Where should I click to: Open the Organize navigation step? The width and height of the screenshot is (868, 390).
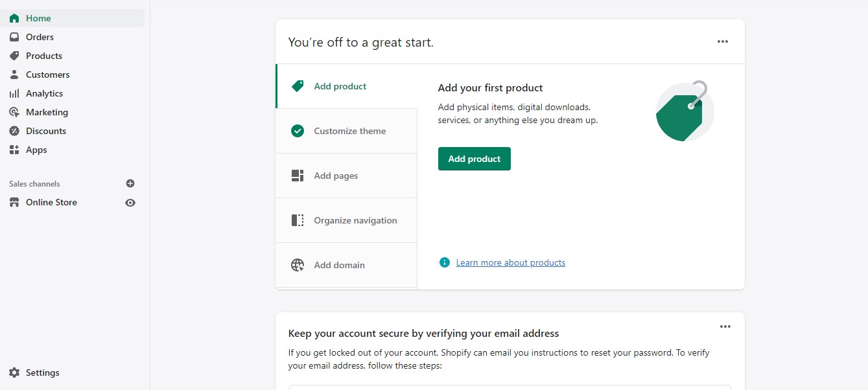tap(355, 220)
